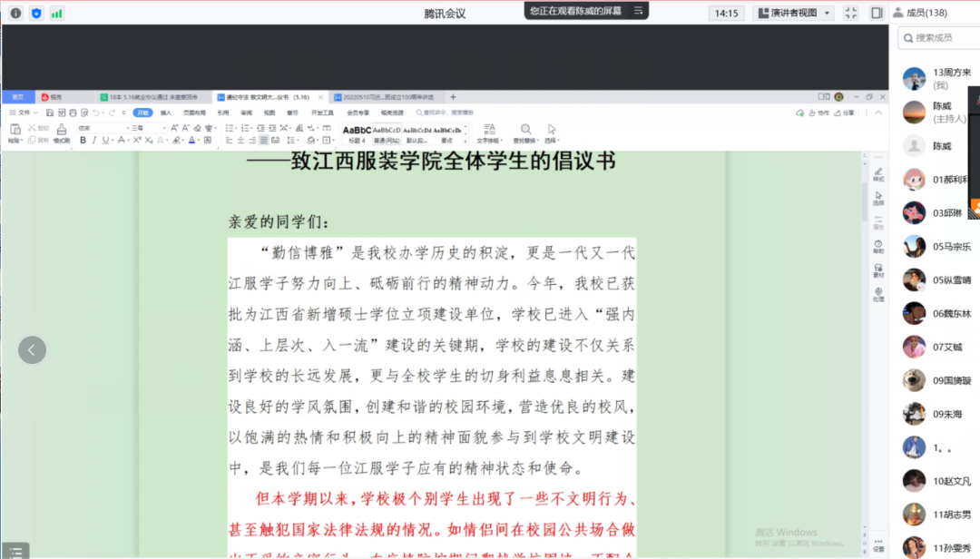
Task: Switch to the 页面布局 ribbon tab
Action: (x=193, y=113)
